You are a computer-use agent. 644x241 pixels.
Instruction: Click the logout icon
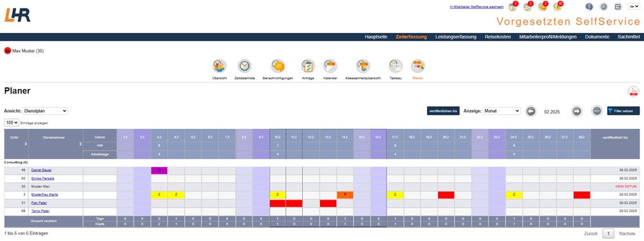618,6
